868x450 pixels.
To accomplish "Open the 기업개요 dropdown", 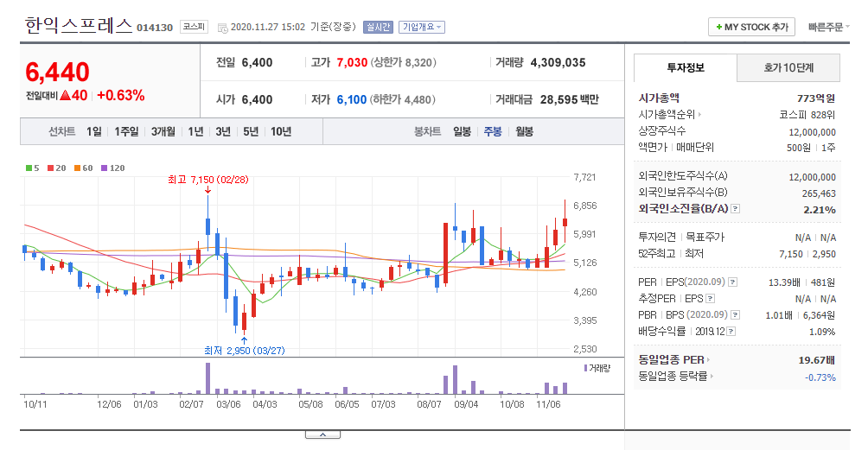I will pyautogui.click(x=421, y=27).
